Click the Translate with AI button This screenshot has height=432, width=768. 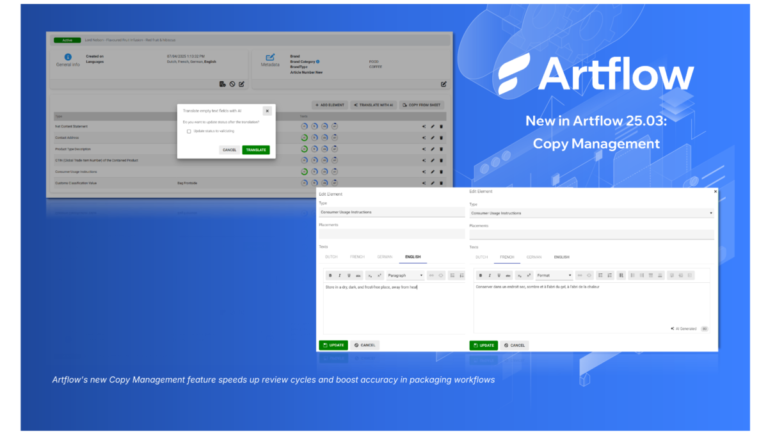[x=373, y=105]
